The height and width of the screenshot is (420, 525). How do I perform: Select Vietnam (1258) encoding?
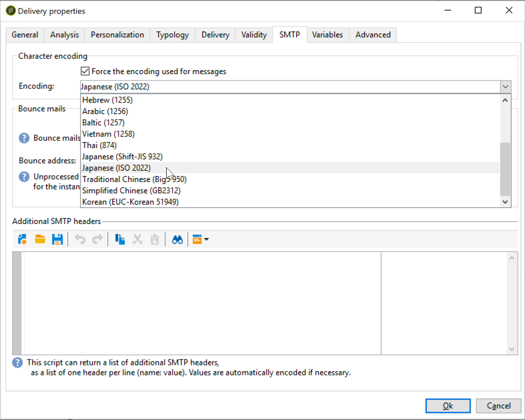point(290,134)
